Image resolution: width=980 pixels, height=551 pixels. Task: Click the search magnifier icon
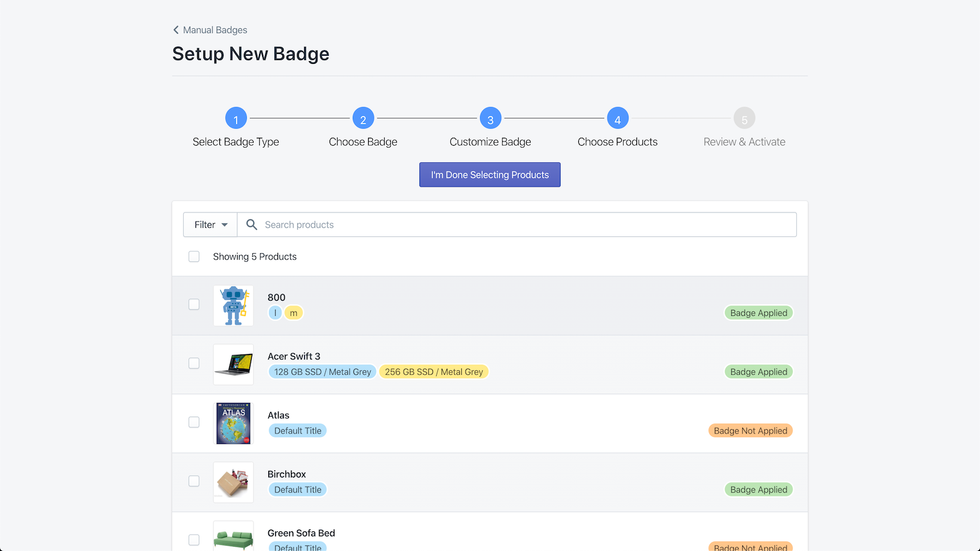point(251,224)
